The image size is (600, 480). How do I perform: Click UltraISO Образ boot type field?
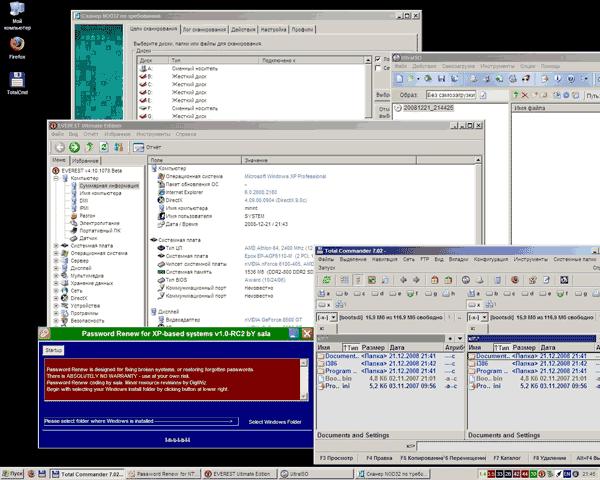[x=451, y=95]
